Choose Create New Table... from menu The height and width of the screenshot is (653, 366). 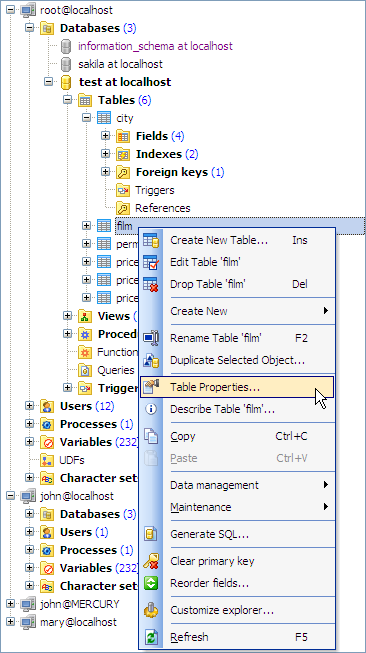(237, 240)
